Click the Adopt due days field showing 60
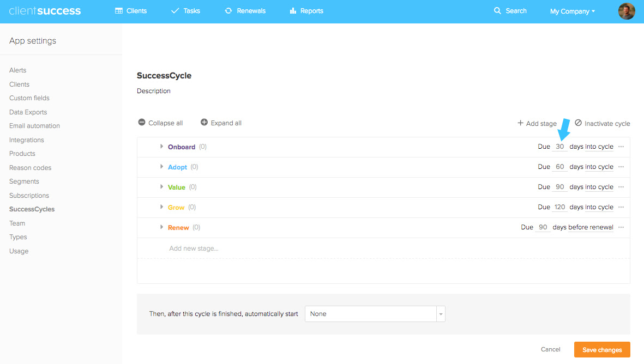 (559, 167)
